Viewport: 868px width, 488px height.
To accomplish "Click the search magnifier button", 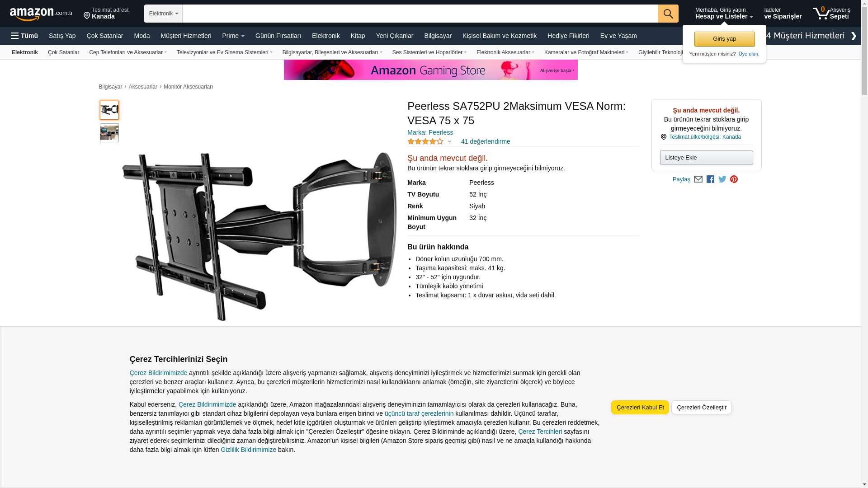I will 668,14.
